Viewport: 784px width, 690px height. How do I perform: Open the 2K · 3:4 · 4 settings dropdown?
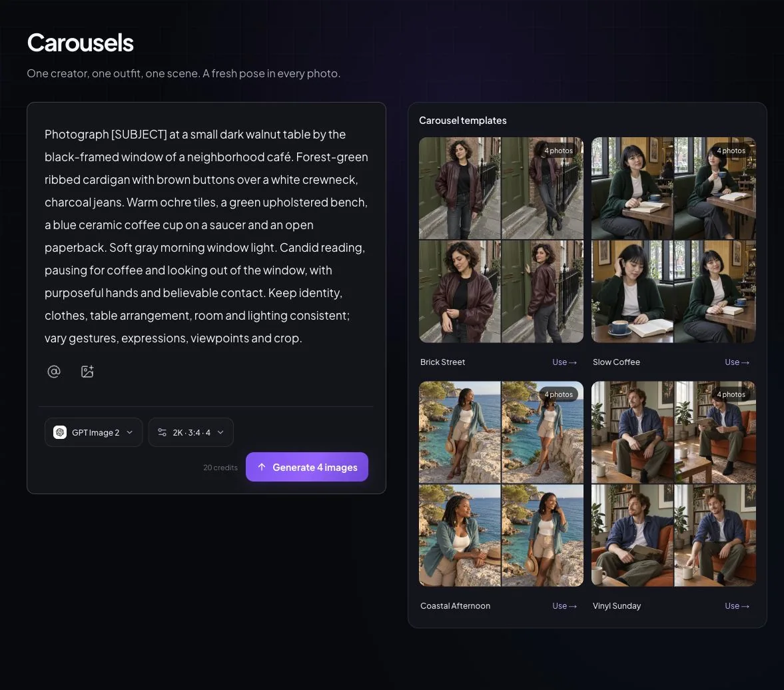pos(191,432)
